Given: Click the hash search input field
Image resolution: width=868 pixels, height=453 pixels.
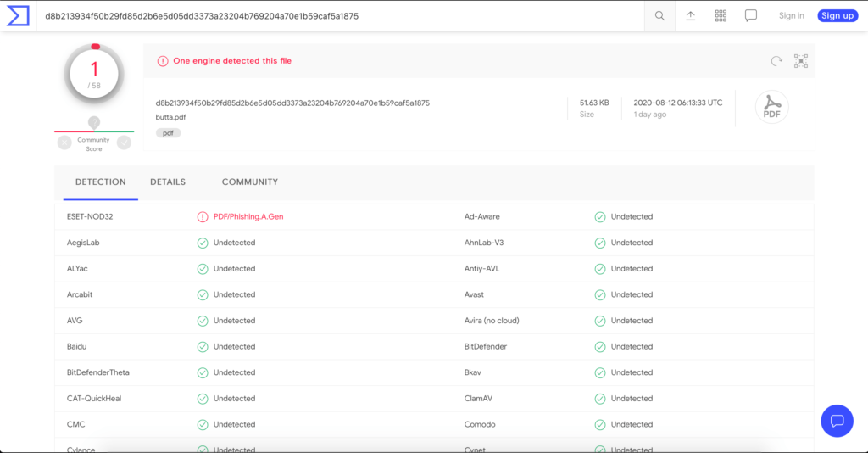Looking at the screenshot, I should click(339, 15).
